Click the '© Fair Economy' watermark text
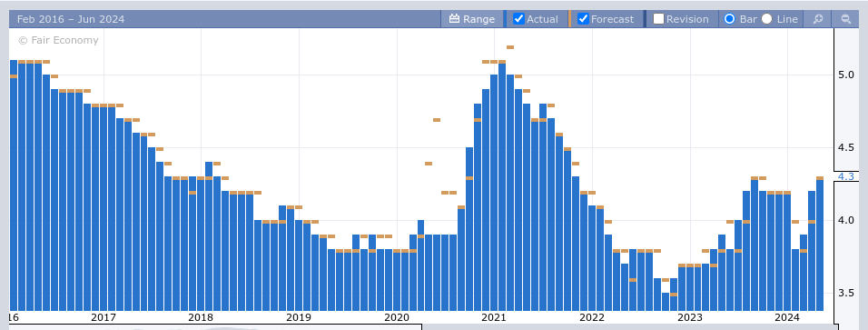 point(58,41)
